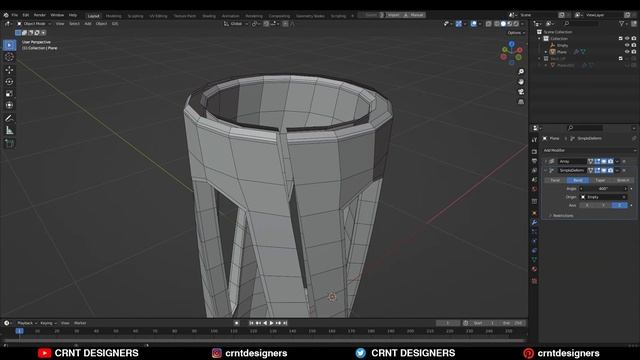Image resolution: width=640 pixels, height=360 pixels.
Task: Select the Scale tool
Action: [9, 93]
